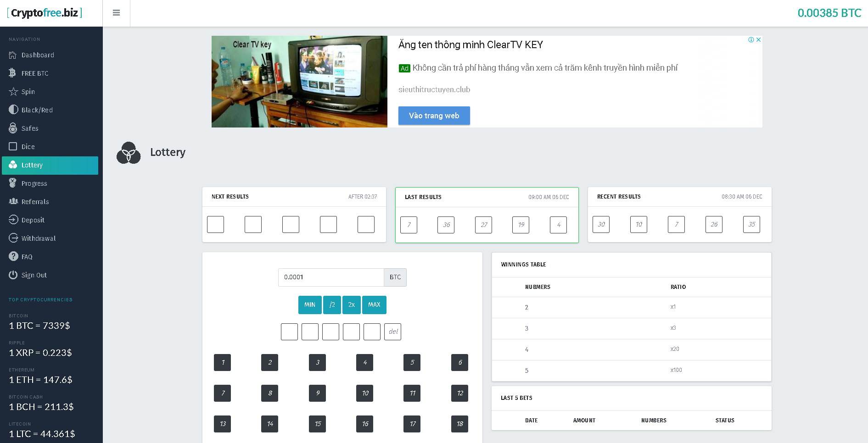Pick lottery number 2
Screen dimensions: 868x443
[x=270, y=362]
